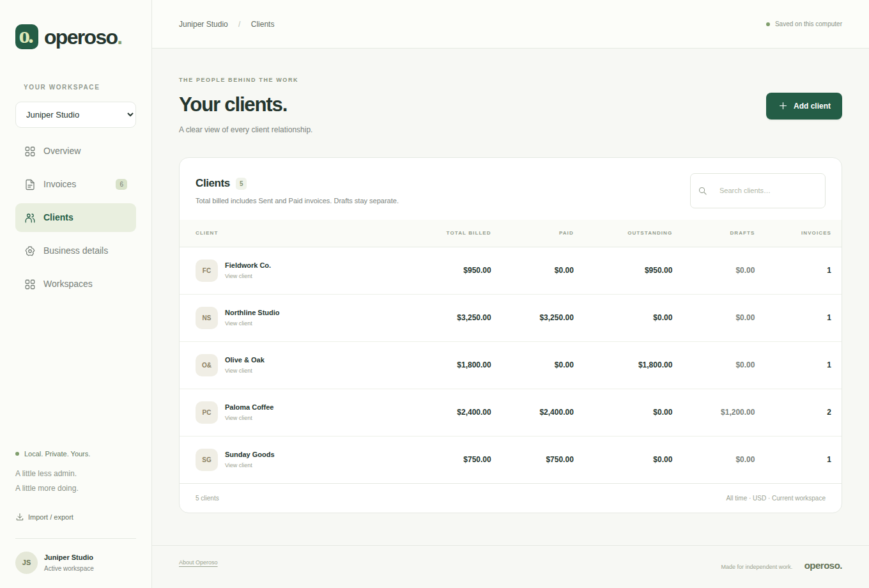Open View client under Olive & Oak
Image resolution: width=869 pixels, height=588 pixels.
point(238,371)
